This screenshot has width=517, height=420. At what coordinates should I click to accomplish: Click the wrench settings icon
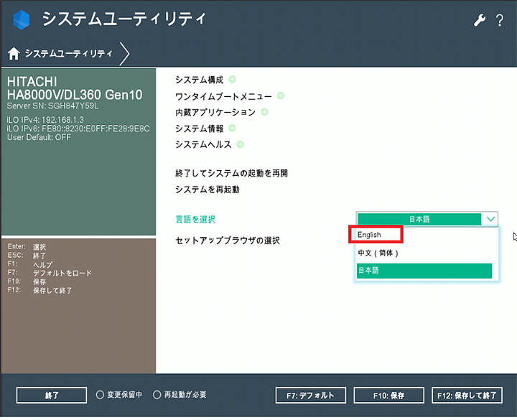[480, 20]
